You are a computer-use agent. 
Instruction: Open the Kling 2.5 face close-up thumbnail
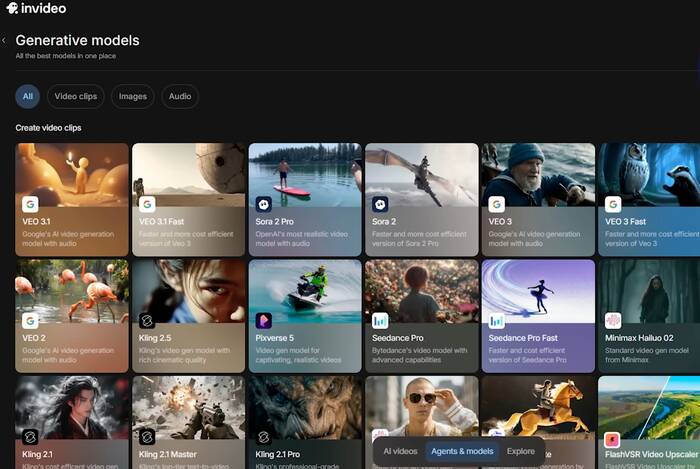(x=188, y=291)
